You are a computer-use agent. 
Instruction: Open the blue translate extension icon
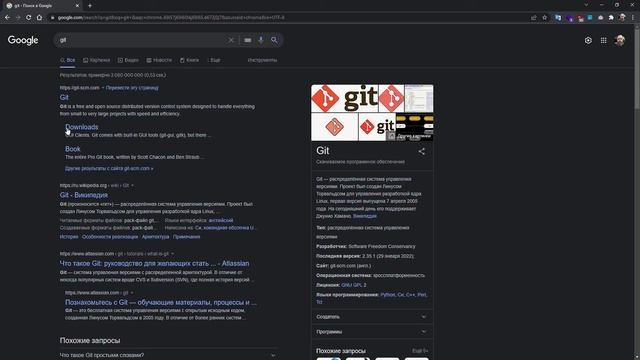[x=558, y=18]
